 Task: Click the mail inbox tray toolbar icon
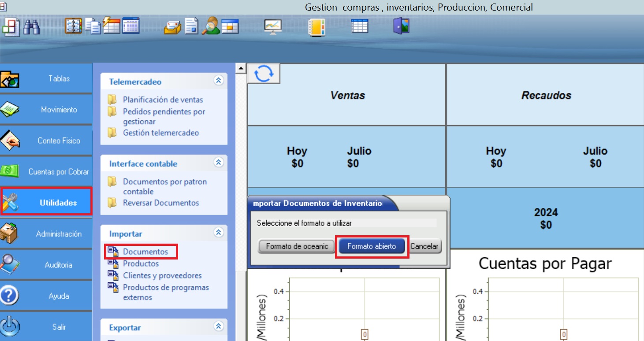coord(172,27)
